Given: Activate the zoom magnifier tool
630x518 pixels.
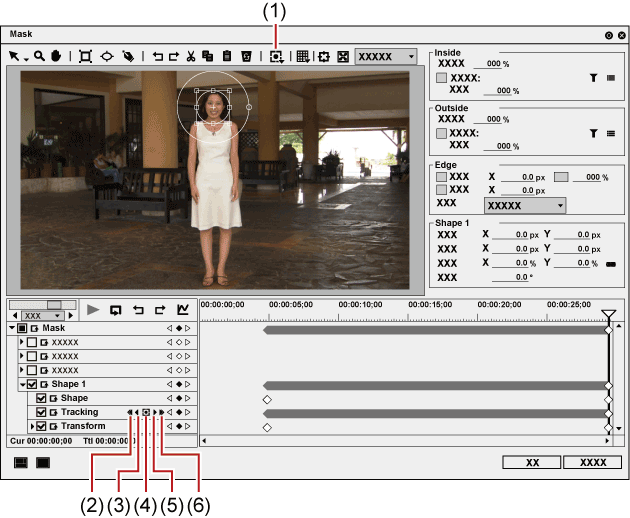Looking at the screenshot, I should (39, 56).
